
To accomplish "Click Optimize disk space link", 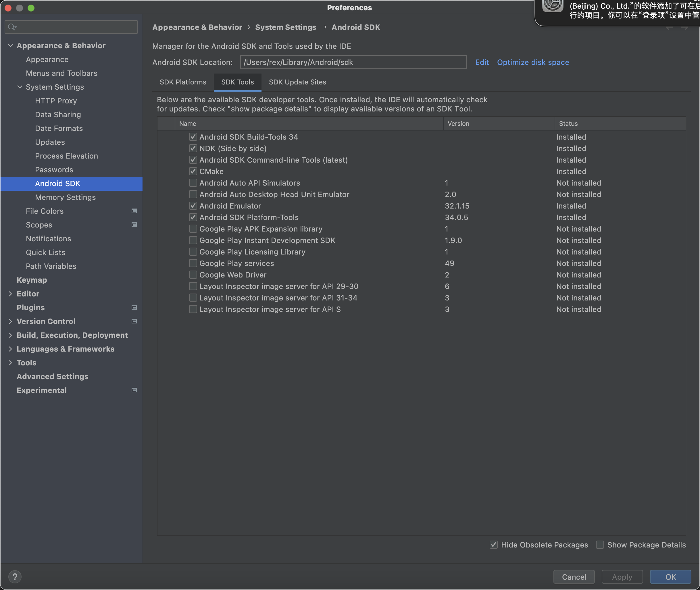I will click(x=533, y=62).
